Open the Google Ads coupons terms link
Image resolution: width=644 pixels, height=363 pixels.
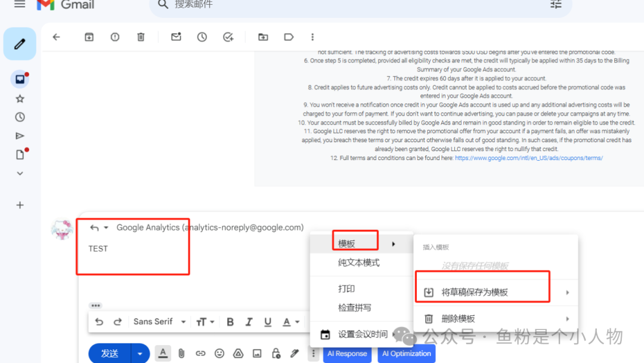(528, 158)
